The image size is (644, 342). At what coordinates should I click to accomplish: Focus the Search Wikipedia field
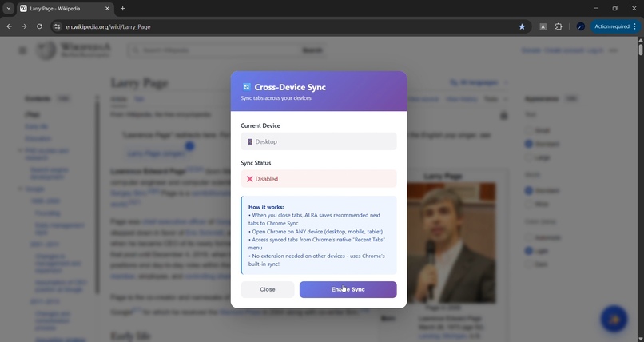coord(213,50)
